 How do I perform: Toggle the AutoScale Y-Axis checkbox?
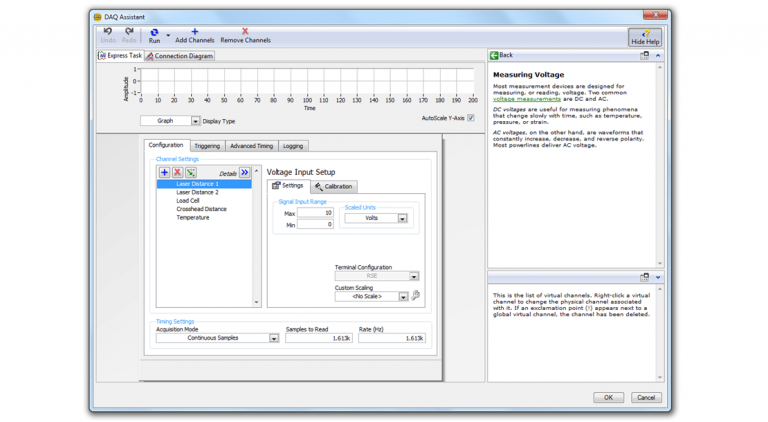coord(471,118)
